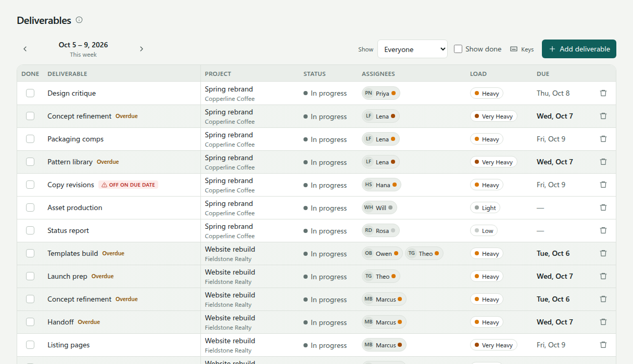
Task: Mark Templates build as done
Action: [x=30, y=253]
